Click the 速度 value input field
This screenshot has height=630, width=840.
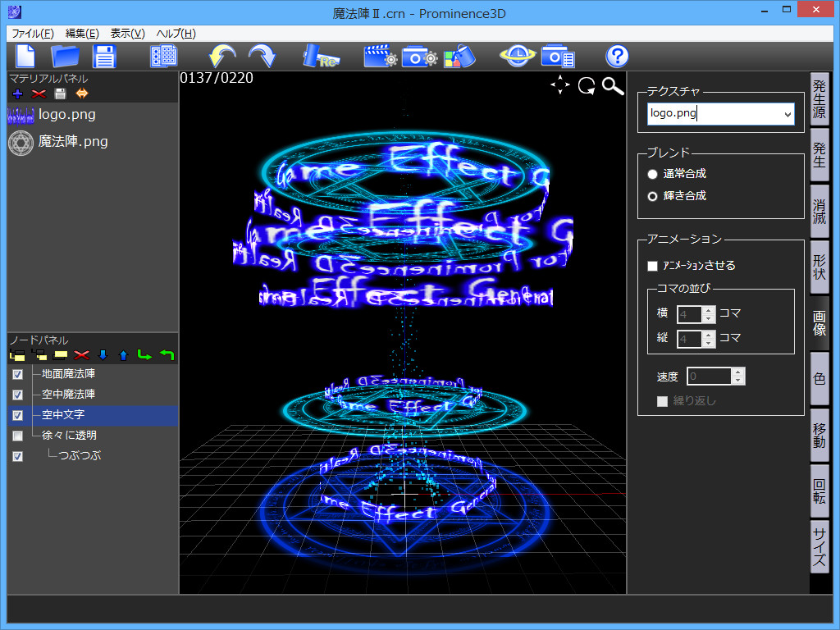pos(710,377)
